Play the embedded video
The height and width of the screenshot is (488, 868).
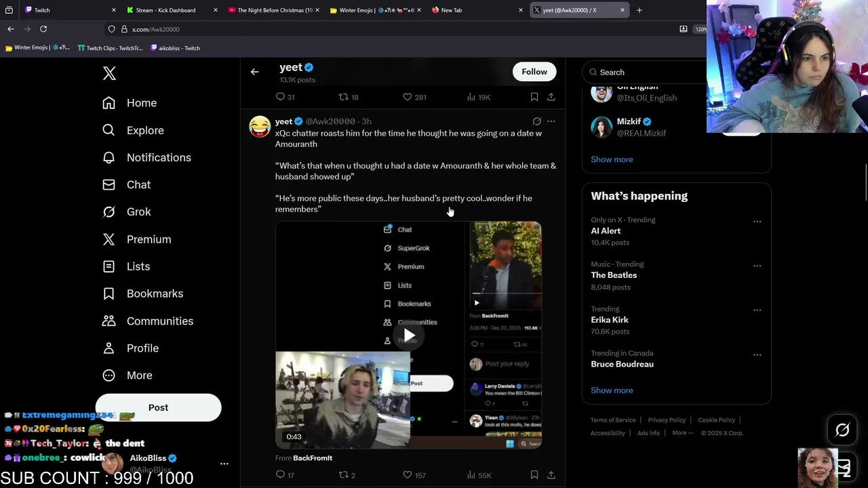coord(409,335)
